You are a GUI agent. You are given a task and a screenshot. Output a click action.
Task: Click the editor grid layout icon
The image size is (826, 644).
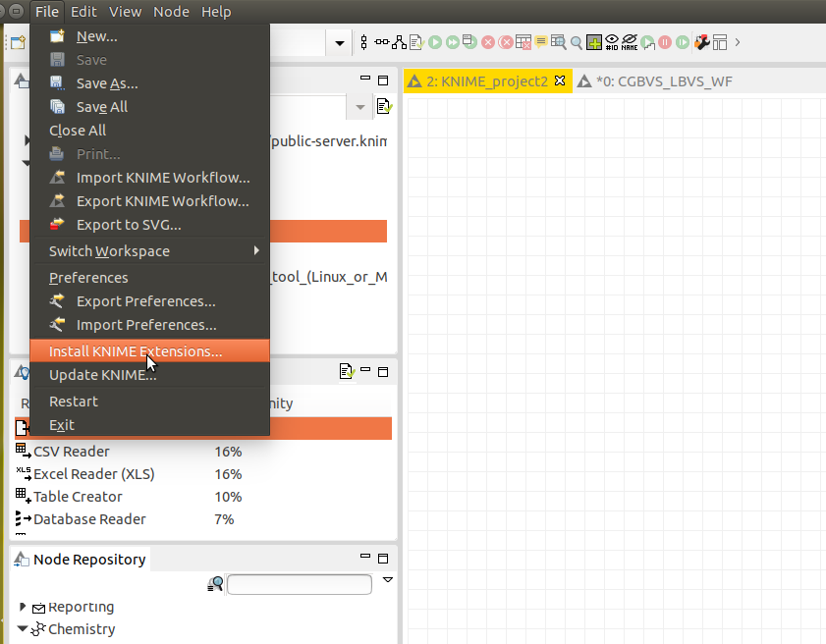[720, 42]
